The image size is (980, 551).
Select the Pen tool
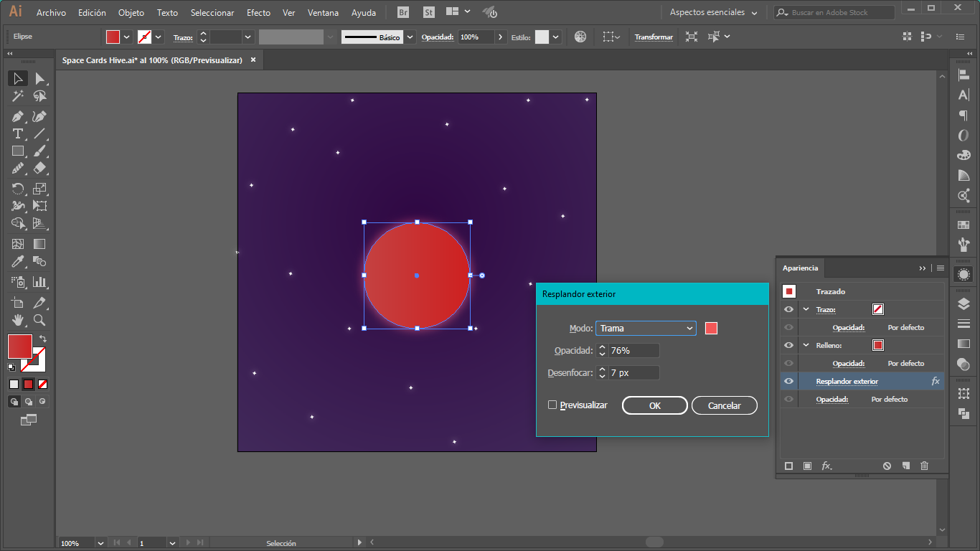[18, 116]
